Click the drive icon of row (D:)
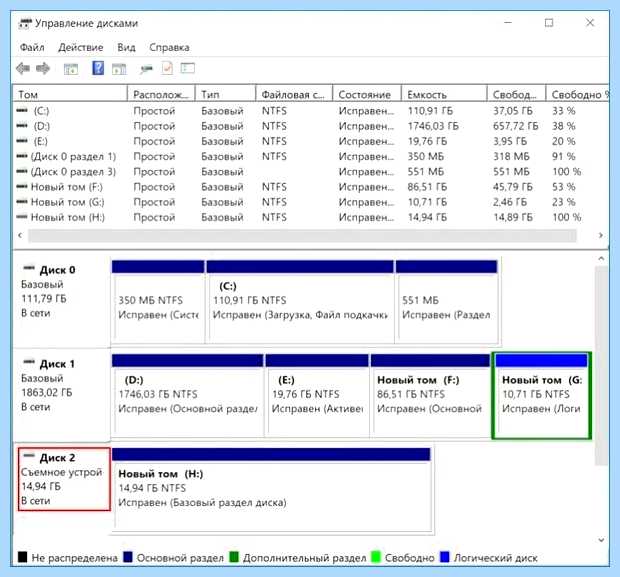Image resolution: width=620 pixels, height=577 pixels. 22,126
